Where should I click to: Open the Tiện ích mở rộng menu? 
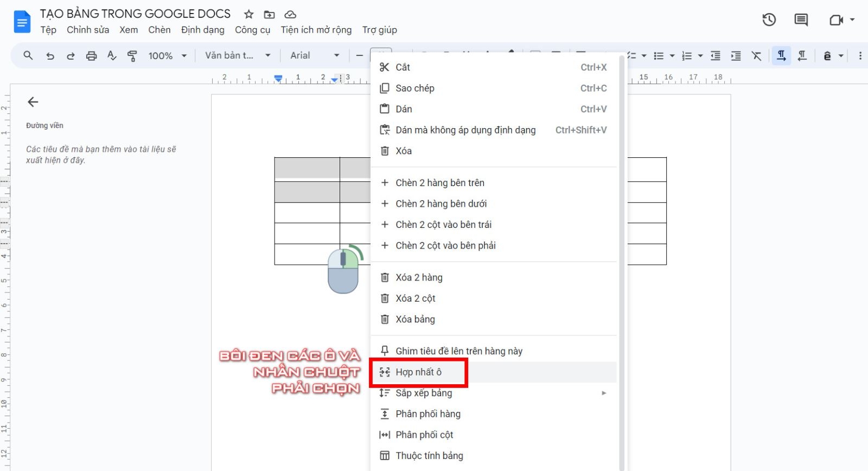coord(316,30)
